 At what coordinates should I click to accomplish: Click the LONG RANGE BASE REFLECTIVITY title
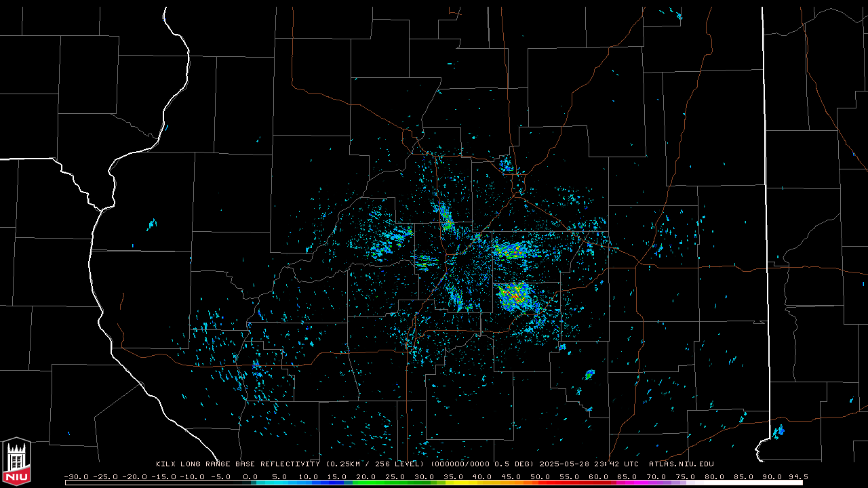tap(250, 464)
